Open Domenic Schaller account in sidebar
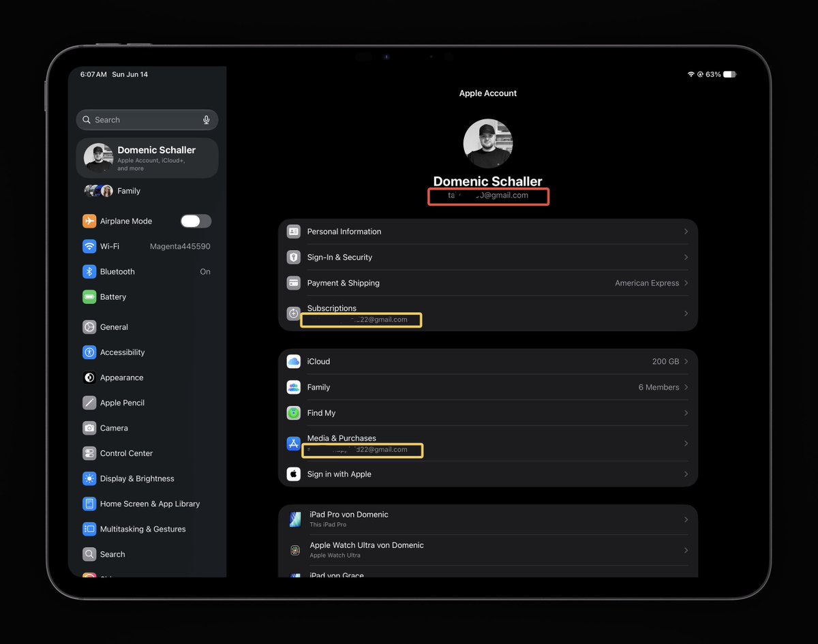The width and height of the screenshot is (818, 644). pyautogui.click(x=147, y=158)
